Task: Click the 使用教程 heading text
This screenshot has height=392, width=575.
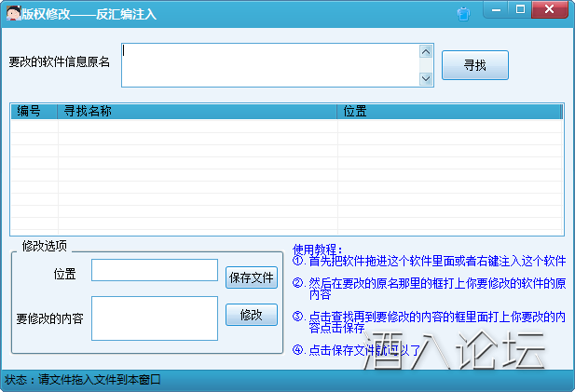Action: 318,250
